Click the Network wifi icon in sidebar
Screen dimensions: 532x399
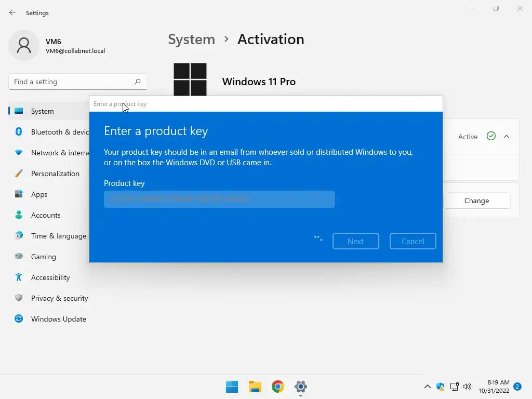click(19, 153)
